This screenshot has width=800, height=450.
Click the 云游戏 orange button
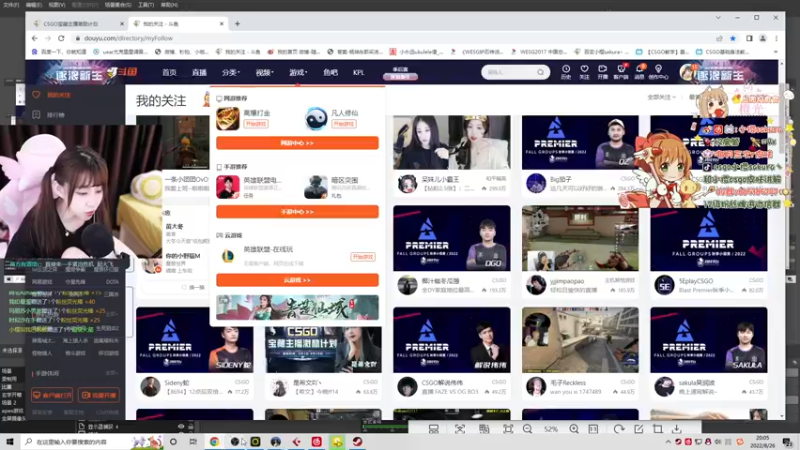[x=297, y=280]
